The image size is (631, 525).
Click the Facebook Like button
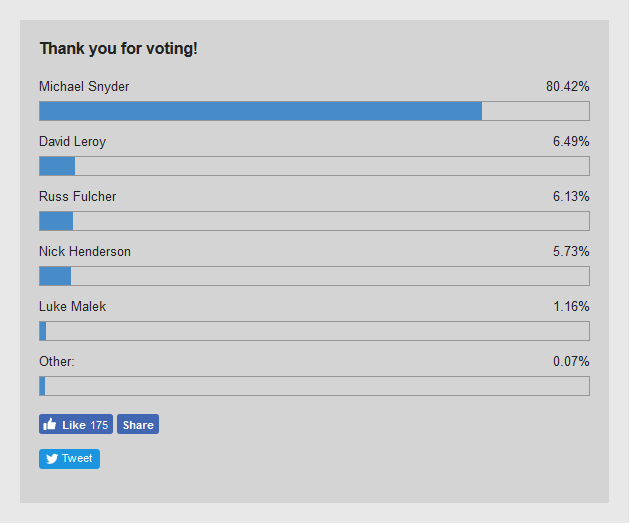click(x=76, y=424)
